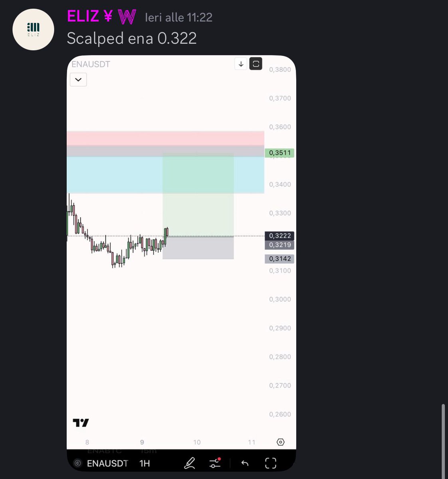
Task: Click the ENAUSDT title at top of chart
Action: (91, 64)
